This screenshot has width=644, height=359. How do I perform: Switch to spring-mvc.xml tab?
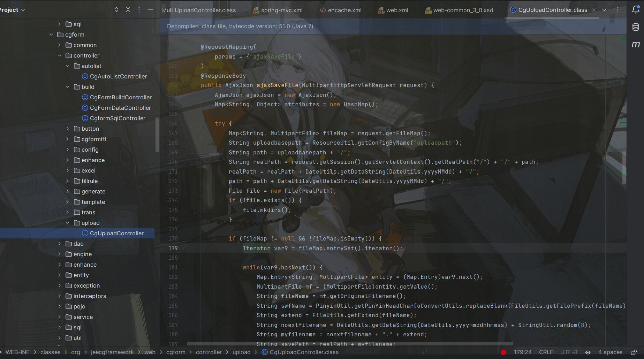pos(278,10)
